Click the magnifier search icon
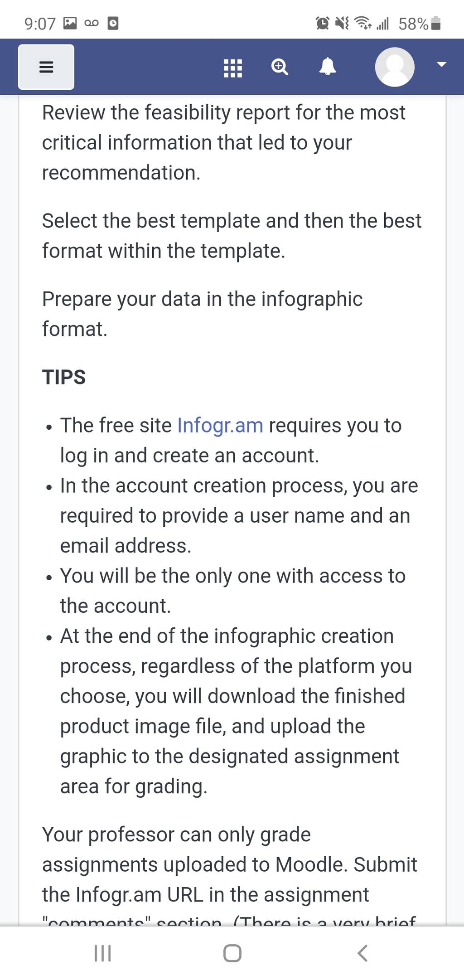Viewport: 464px width, 980px height. (x=280, y=67)
